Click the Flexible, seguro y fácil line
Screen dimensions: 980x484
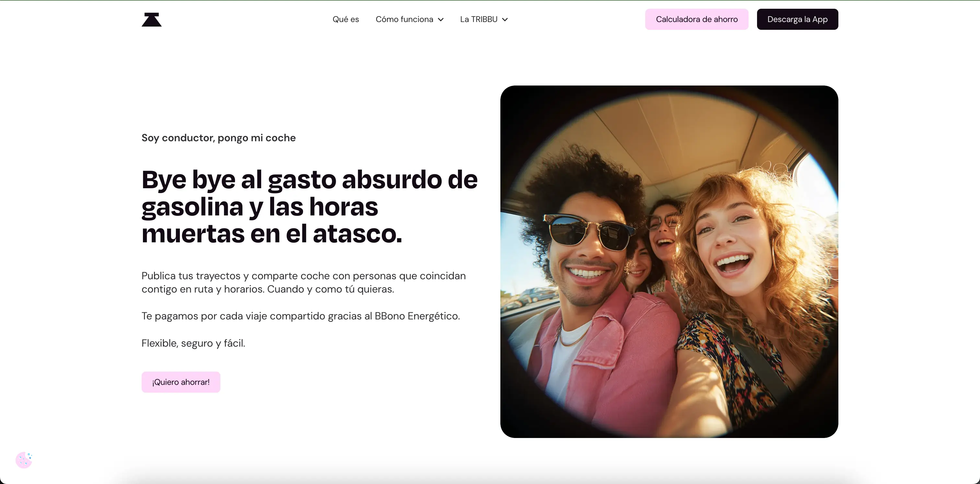click(193, 343)
